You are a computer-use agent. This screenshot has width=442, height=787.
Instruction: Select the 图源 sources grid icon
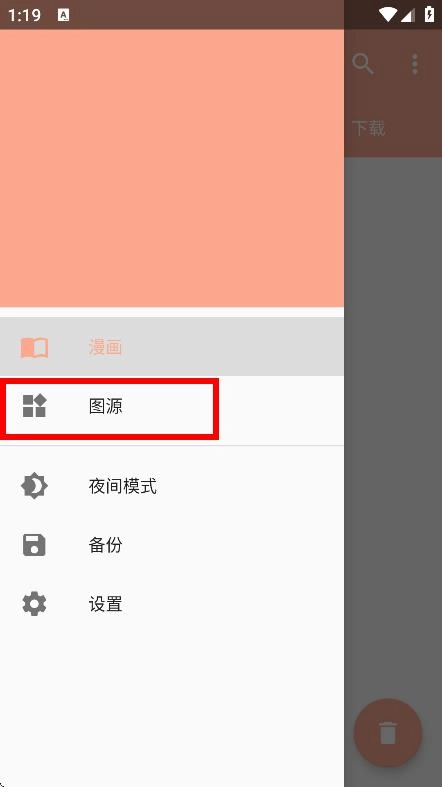34,406
